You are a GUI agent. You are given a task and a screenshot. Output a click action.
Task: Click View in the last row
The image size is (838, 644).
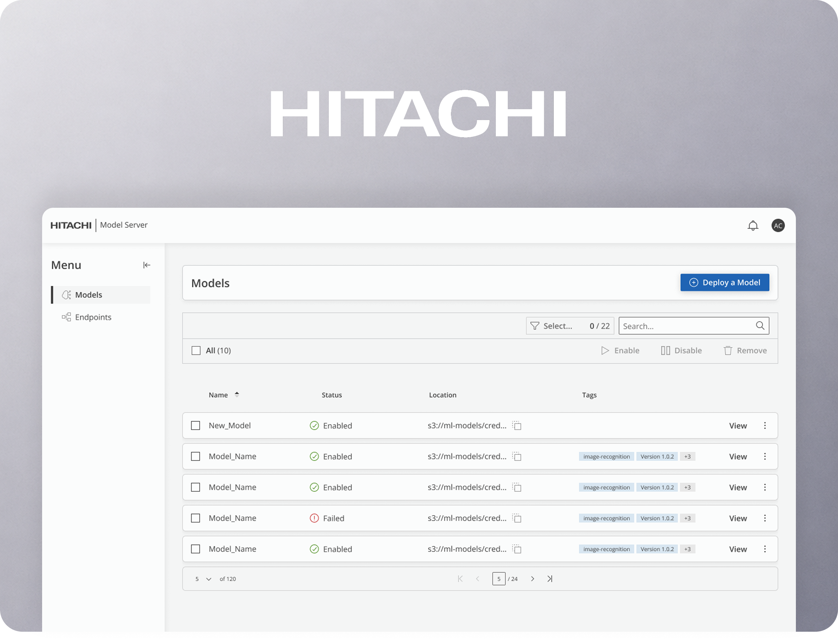738,549
